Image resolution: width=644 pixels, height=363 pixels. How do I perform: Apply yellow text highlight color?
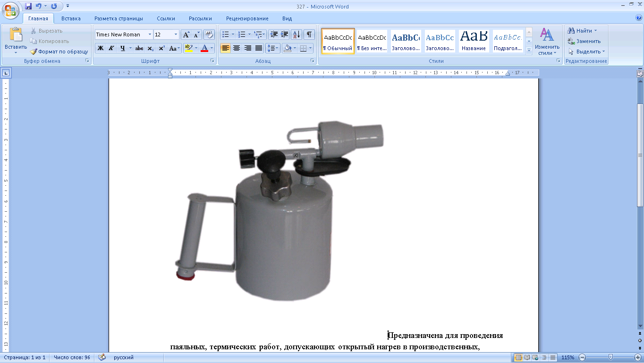click(188, 48)
